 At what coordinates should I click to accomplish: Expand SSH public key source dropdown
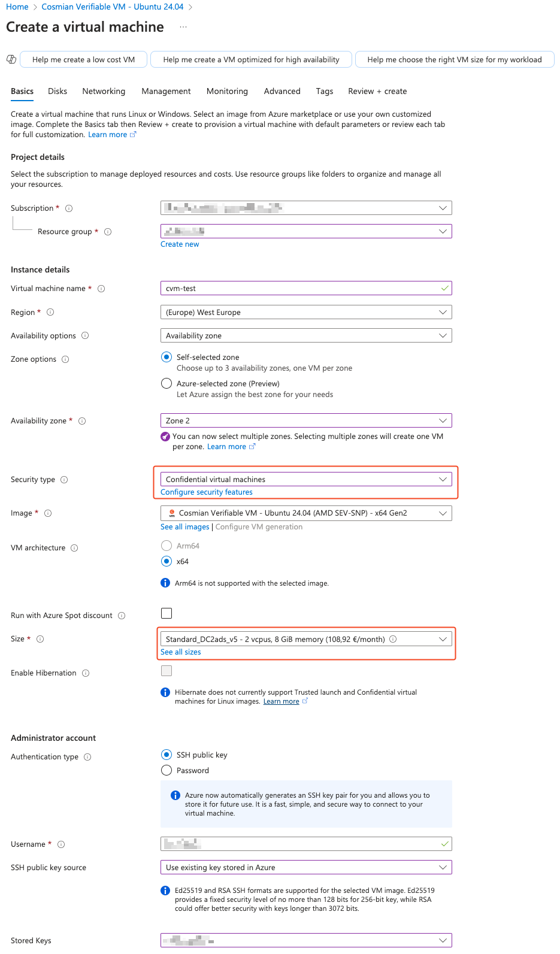[306, 867]
